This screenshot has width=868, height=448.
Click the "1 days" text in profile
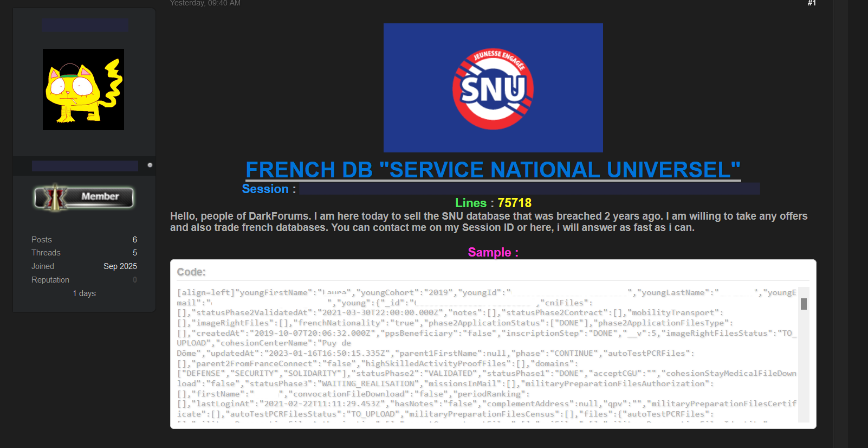(x=84, y=293)
